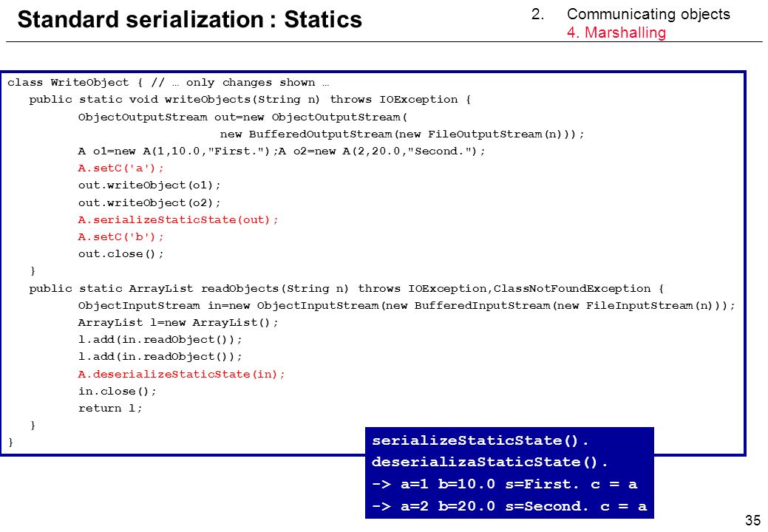Click the red line A.serializeStaticState(out);
Image resolution: width=768 pixels, height=532 pixels.
(x=178, y=219)
